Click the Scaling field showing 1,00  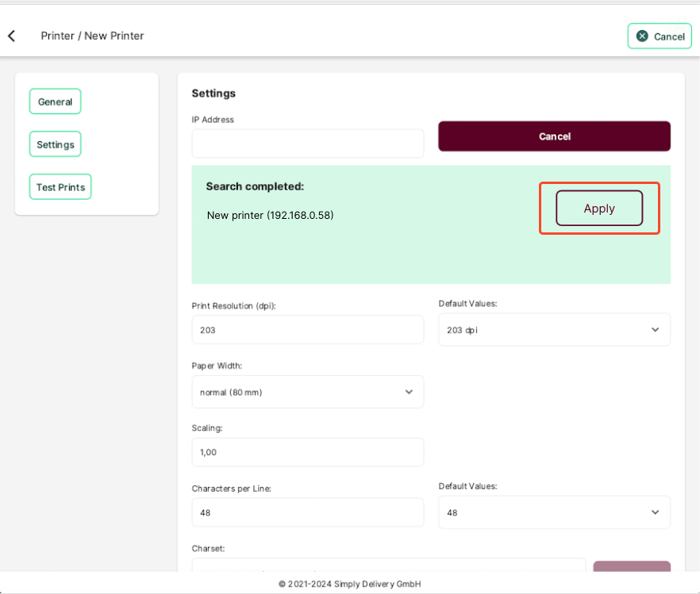click(x=308, y=452)
